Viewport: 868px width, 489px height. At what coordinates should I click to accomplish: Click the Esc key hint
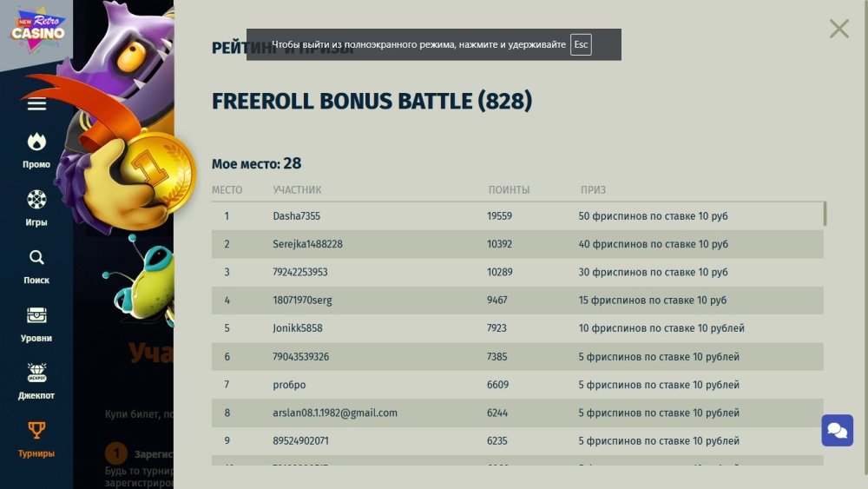coord(581,45)
